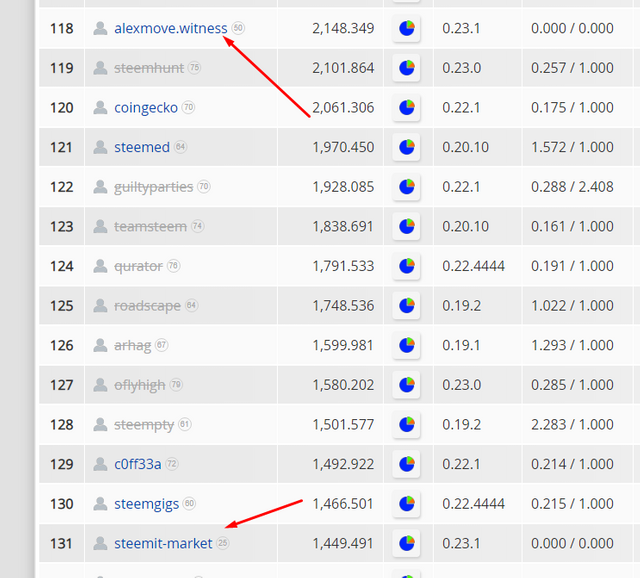Screen dimensions: 640x578
Task: Open vote pie chart for oflyhigh
Action: coord(407,385)
